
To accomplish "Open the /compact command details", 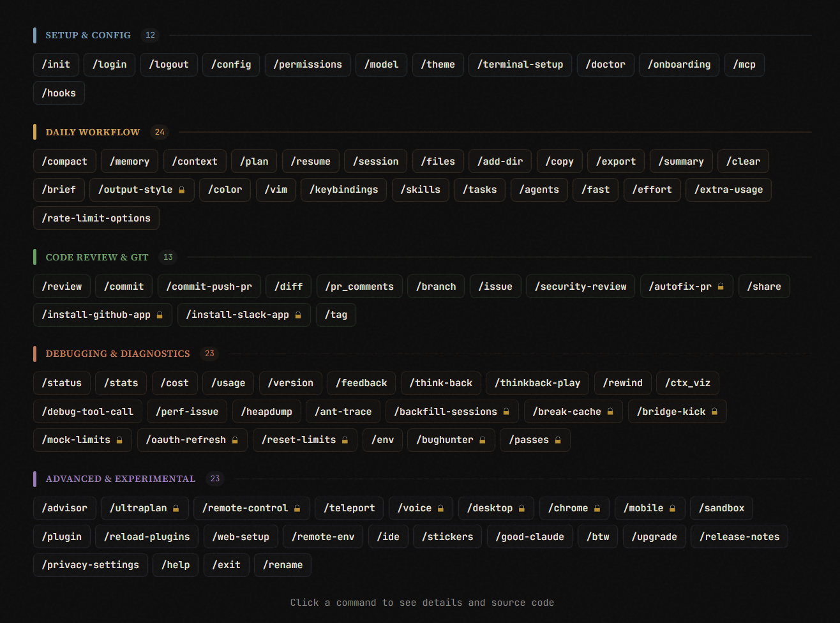I will [64, 161].
